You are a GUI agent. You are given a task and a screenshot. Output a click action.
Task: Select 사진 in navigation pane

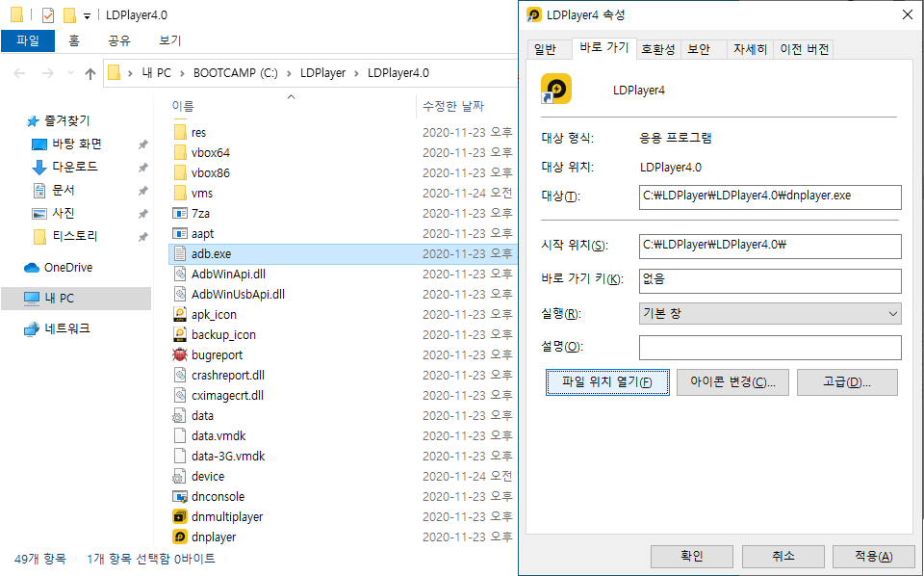click(x=64, y=213)
